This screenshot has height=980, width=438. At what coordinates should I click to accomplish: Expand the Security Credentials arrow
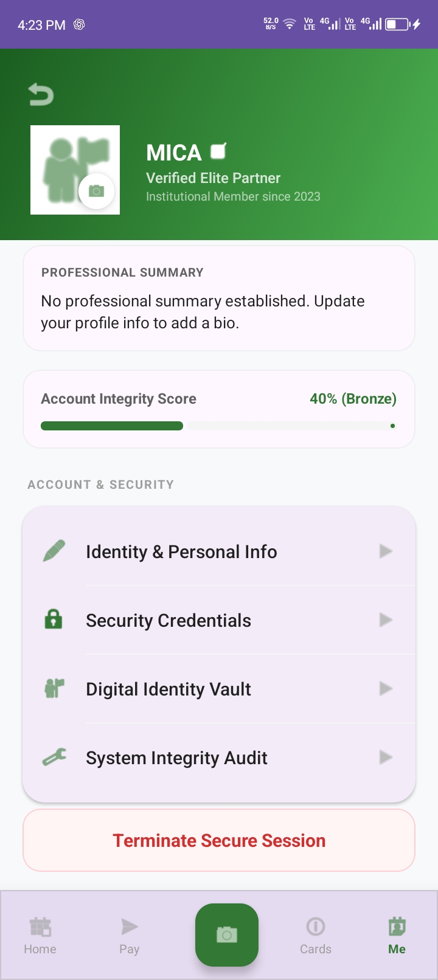(386, 620)
